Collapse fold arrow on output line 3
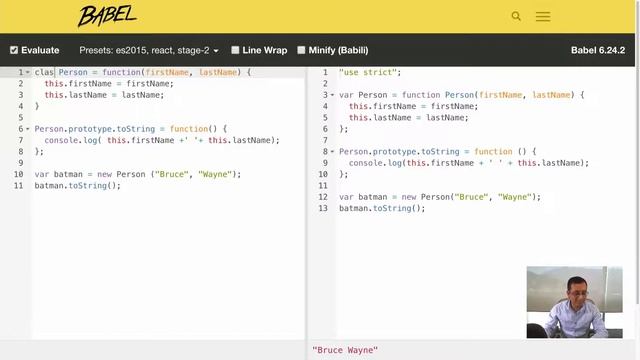This screenshot has width=640, height=360. tap(332, 95)
